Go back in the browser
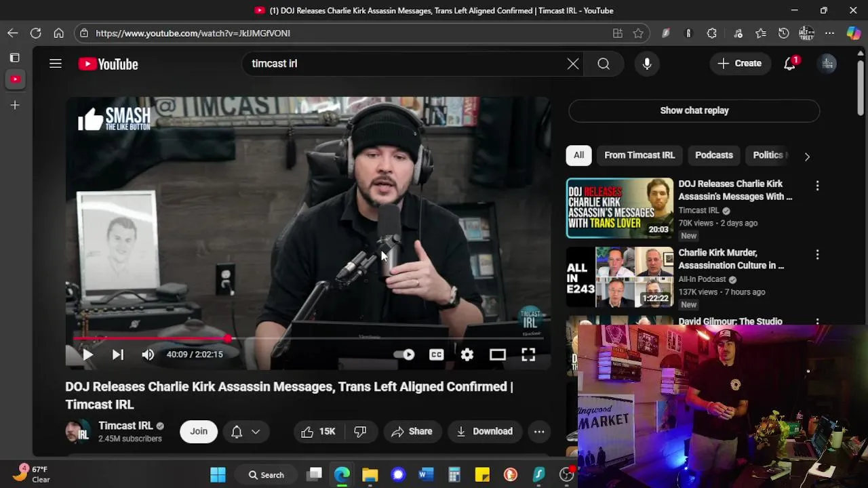This screenshot has width=868, height=488. pyautogui.click(x=13, y=33)
